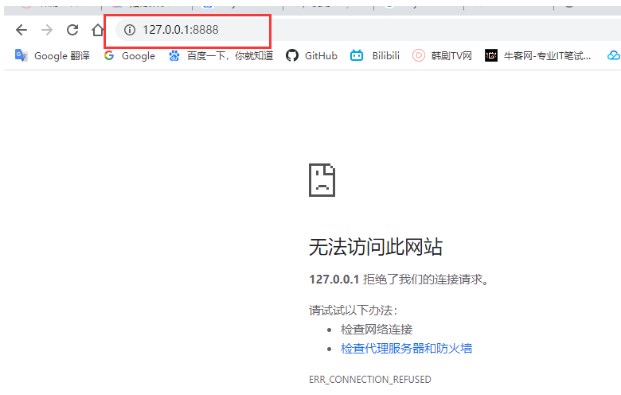Image resolution: width=621 pixels, height=395 pixels.
Task: Click the Bilibili TV icon
Action: [x=356, y=55]
